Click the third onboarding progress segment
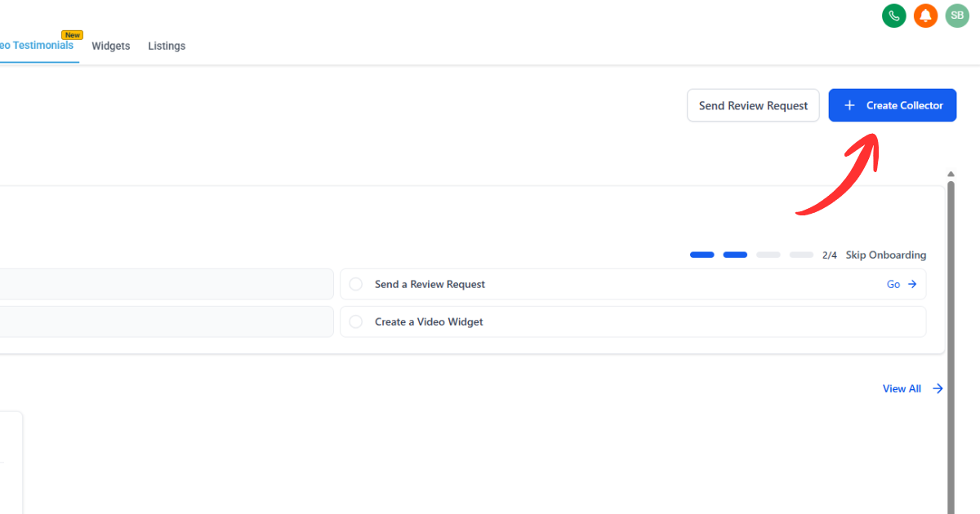Screen dimensions: 980x514 [768, 255]
